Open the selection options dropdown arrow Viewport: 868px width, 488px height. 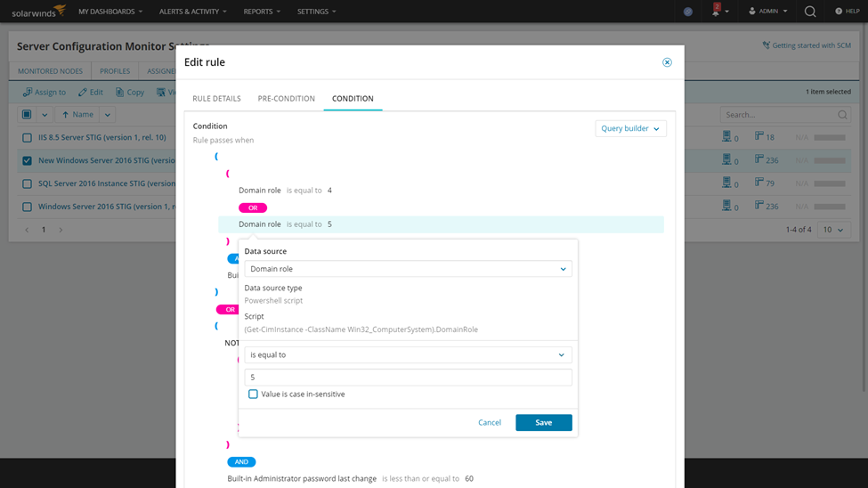(x=45, y=115)
